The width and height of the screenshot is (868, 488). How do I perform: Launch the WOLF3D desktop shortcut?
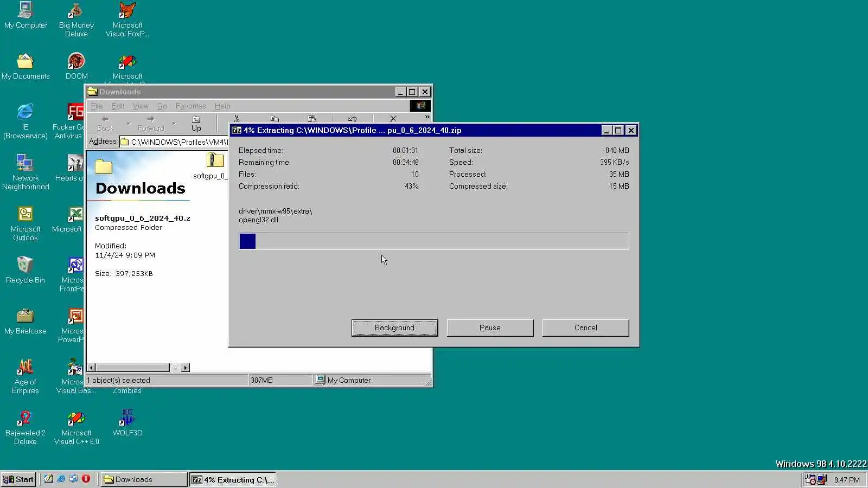[127, 423]
